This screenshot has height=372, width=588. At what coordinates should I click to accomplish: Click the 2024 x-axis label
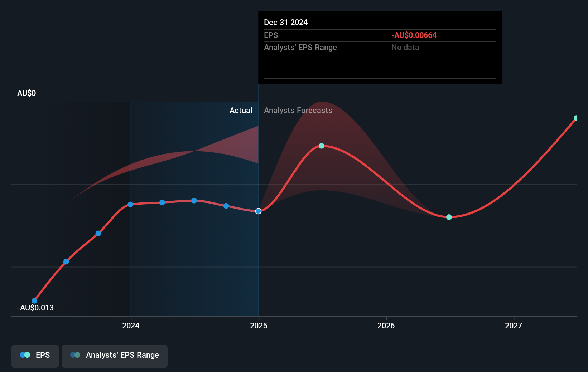[131, 325]
